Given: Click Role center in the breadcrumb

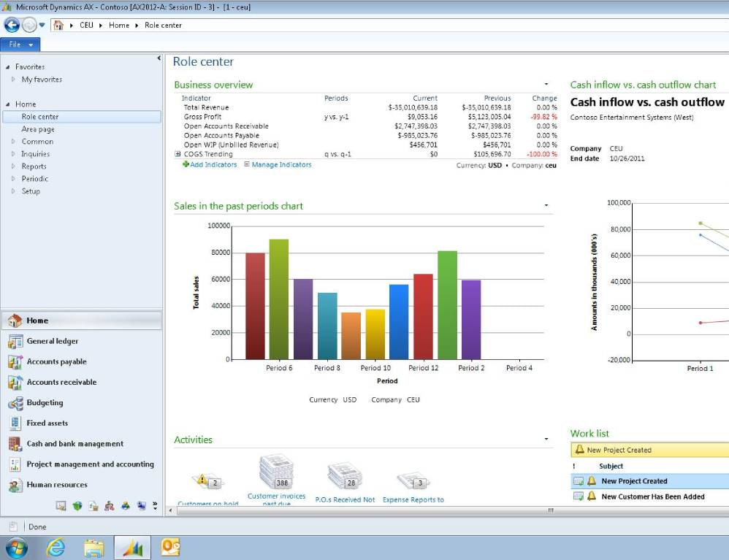Looking at the screenshot, I should click(163, 25).
